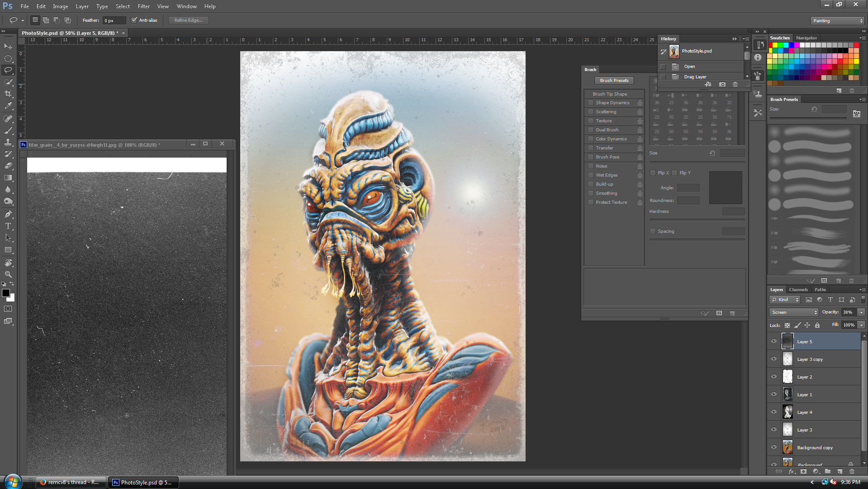868x489 pixels.
Task: Toggle Quick Mask mode
Action: click(x=8, y=309)
